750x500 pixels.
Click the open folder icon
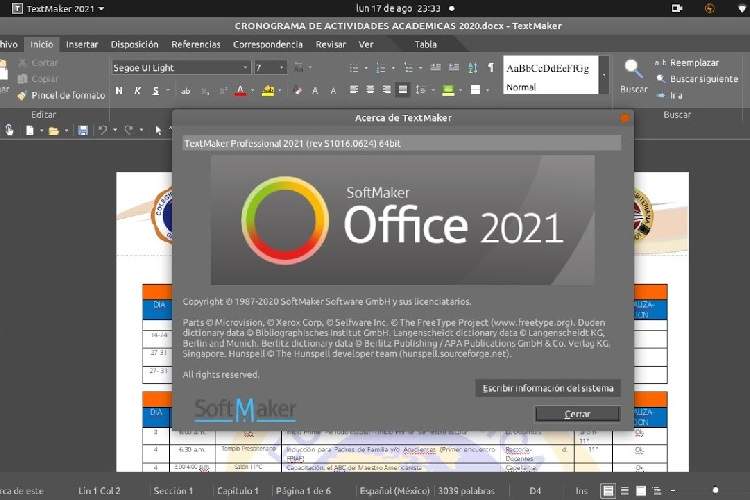pyautogui.click(x=54, y=130)
